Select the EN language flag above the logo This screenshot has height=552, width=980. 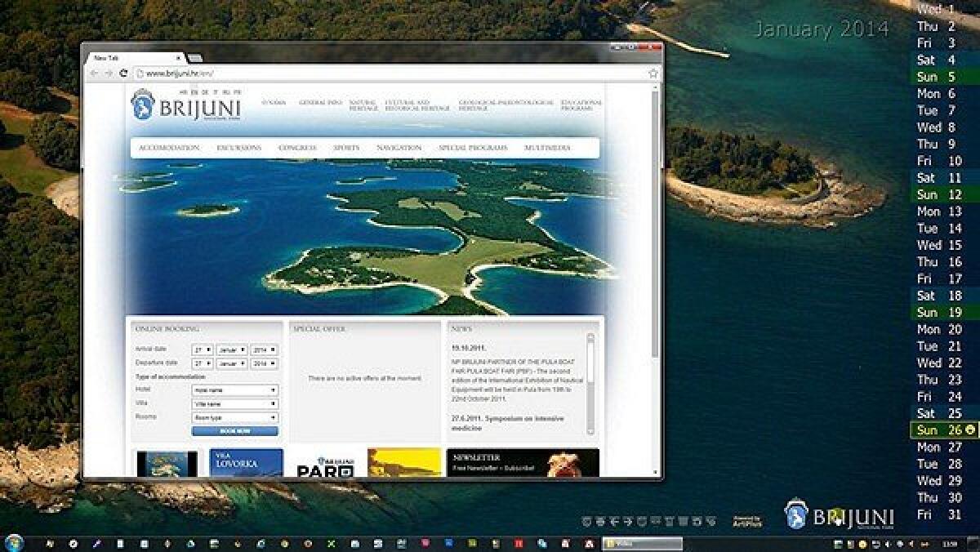tap(194, 91)
